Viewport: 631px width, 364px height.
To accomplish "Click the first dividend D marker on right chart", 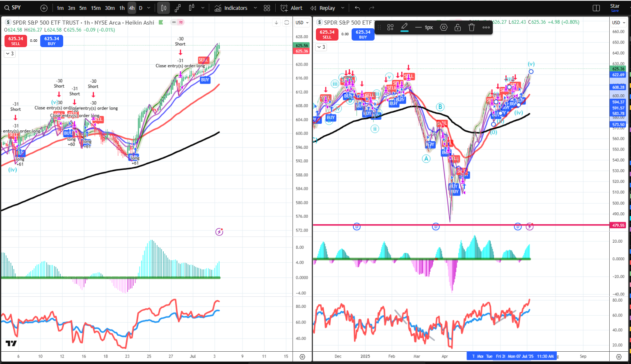I will (357, 226).
